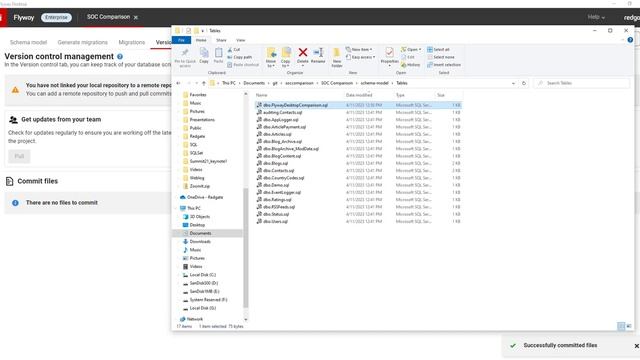Open the Generate migrations tab
The image size is (640, 360).
pyautogui.click(x=82, y=42)
